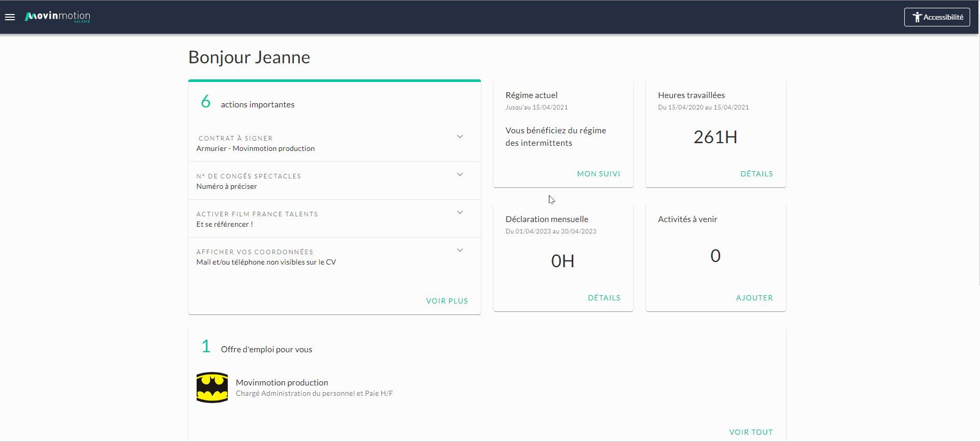Click the Movinmotion logo
This screenshot has height=442, width=980.
pos(58,17)
